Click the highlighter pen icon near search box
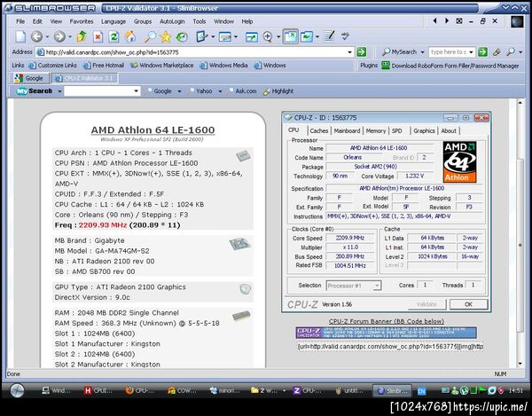Screen dimensions: 532x416 [497, 52]
